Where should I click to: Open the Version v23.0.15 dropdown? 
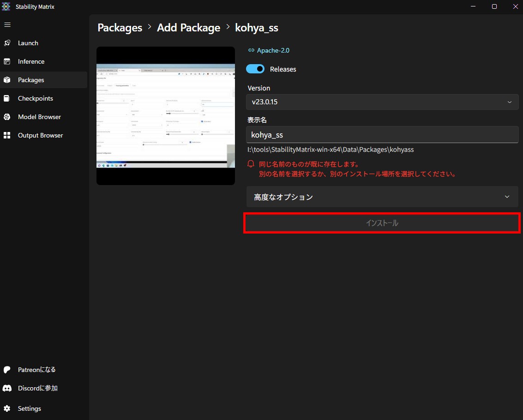(382, 102)
